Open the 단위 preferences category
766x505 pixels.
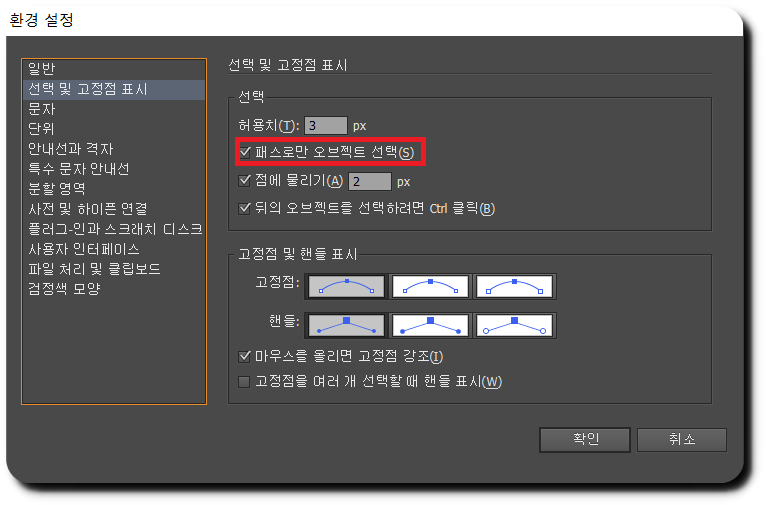(x=114, y=129)
